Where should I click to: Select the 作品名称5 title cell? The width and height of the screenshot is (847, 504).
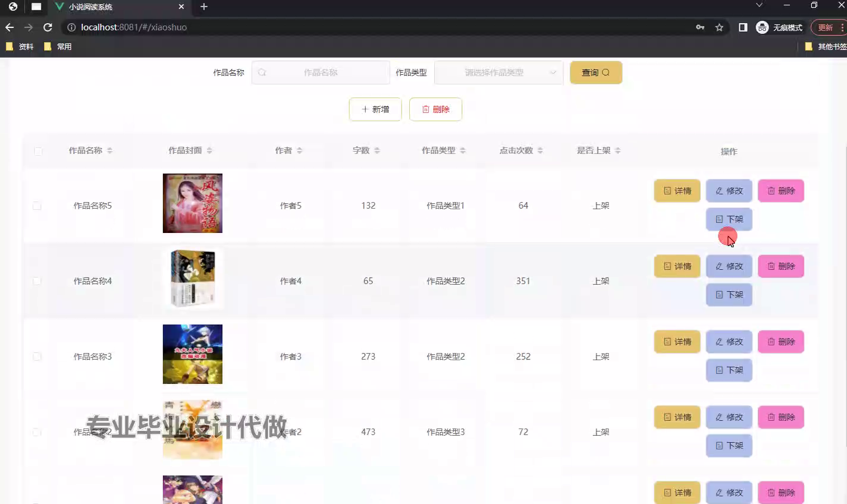93,206
